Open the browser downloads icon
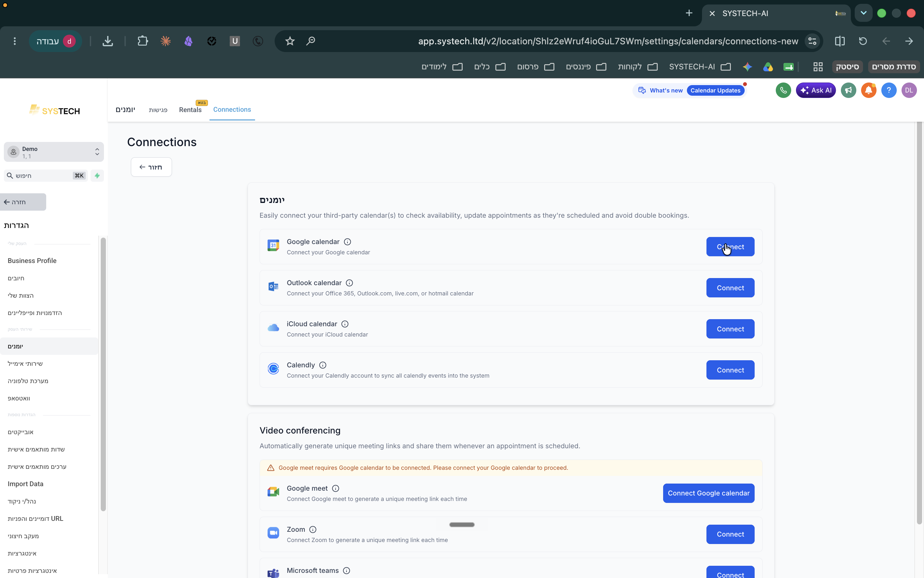Screen dimensions: 924x578 click(x=108, y=41)
